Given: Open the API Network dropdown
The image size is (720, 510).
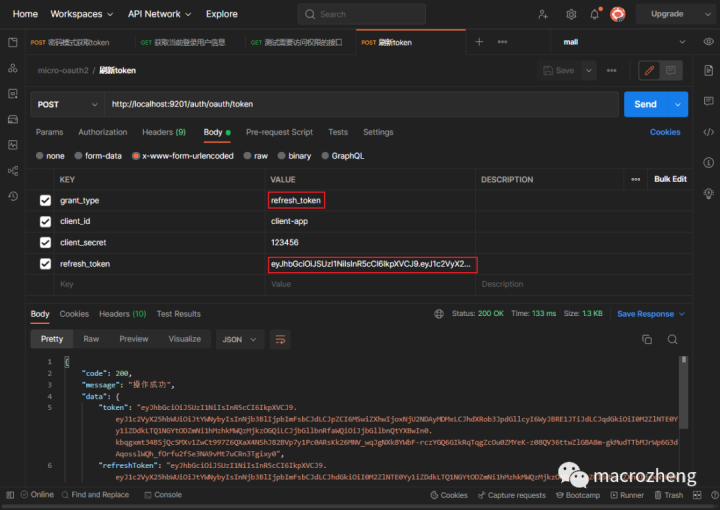Looking at the screenshot, I should [x=159, y=14].
